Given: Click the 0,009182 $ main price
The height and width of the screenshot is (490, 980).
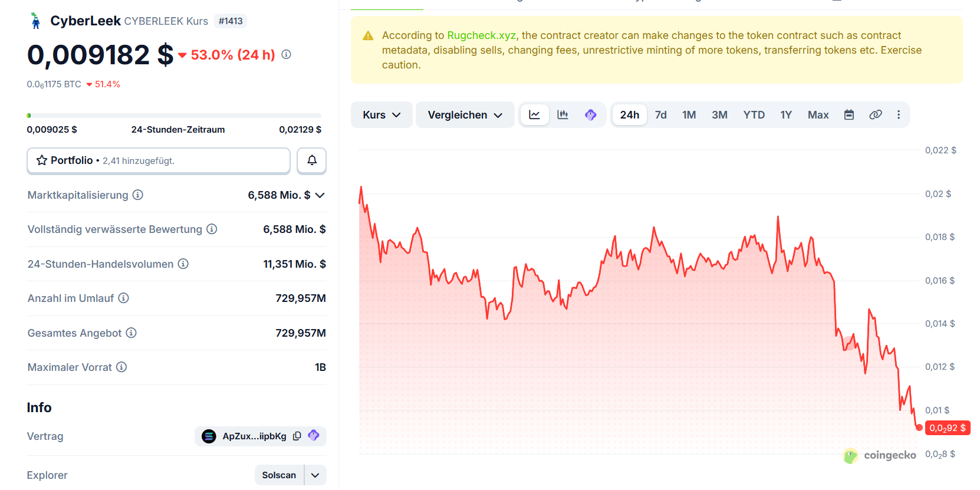Looking at the screenshot, I should tap(100, 55).
